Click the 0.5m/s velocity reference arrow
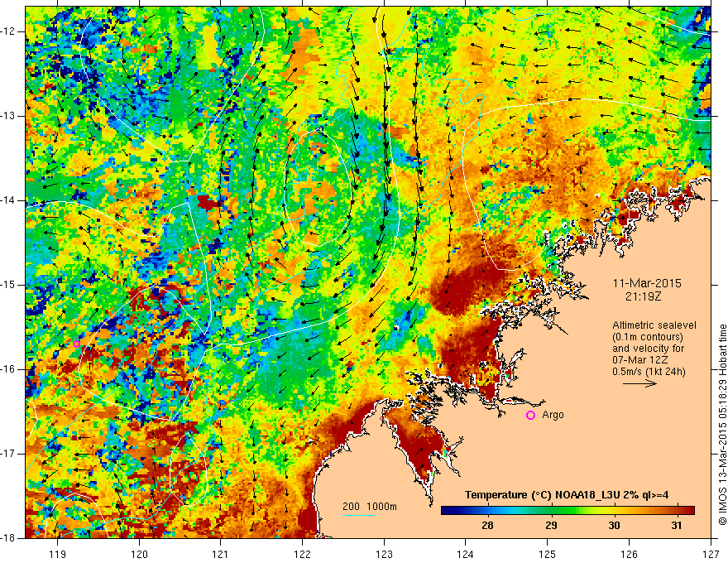 click(x=639, y=383)
